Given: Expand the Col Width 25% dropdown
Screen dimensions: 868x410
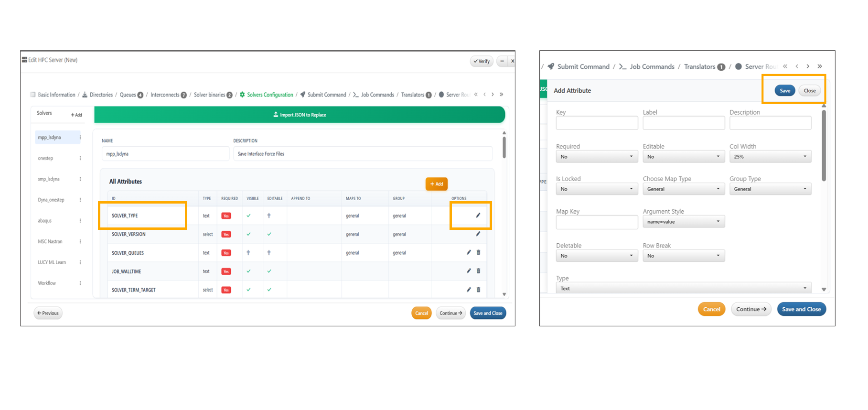Looking at the screenshot, I should point(770,157).
